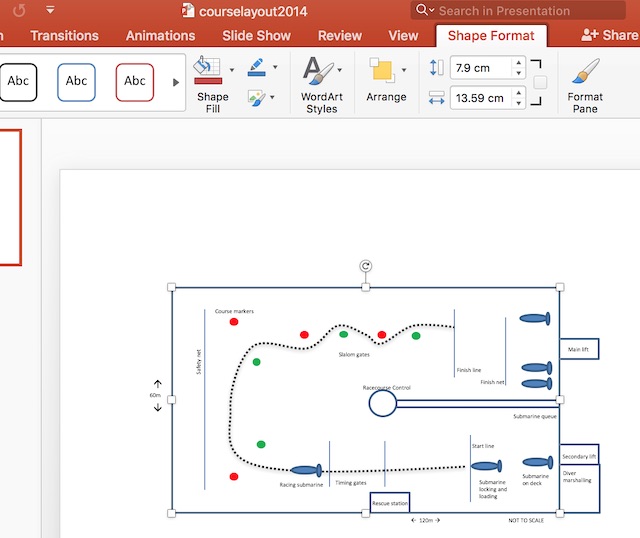640x538 pixels.
Task: Toggle lock aspect ratio checkbox
Action: point(540,82)
